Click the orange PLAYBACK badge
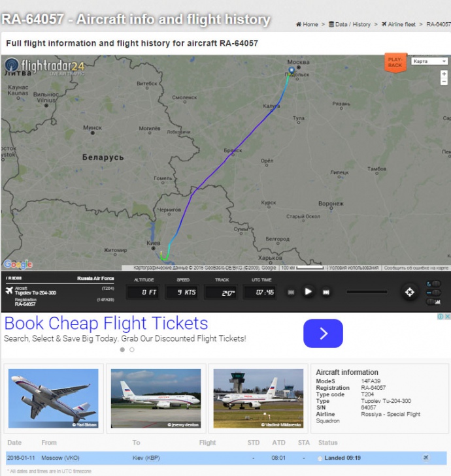The width and height of the screenshot is (451, 476). (x=395, y=63)
